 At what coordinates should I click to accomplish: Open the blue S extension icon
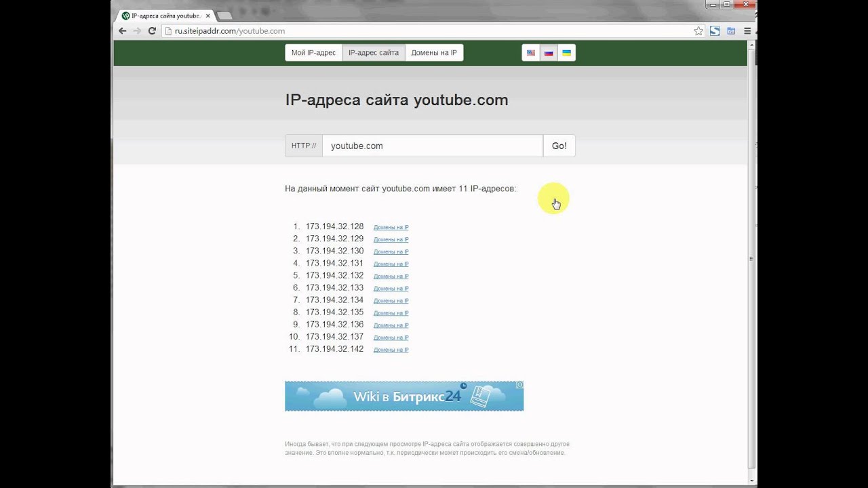click(x=715, y=31)
